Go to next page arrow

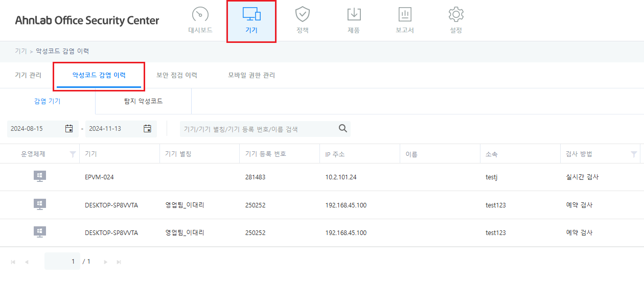106,262
